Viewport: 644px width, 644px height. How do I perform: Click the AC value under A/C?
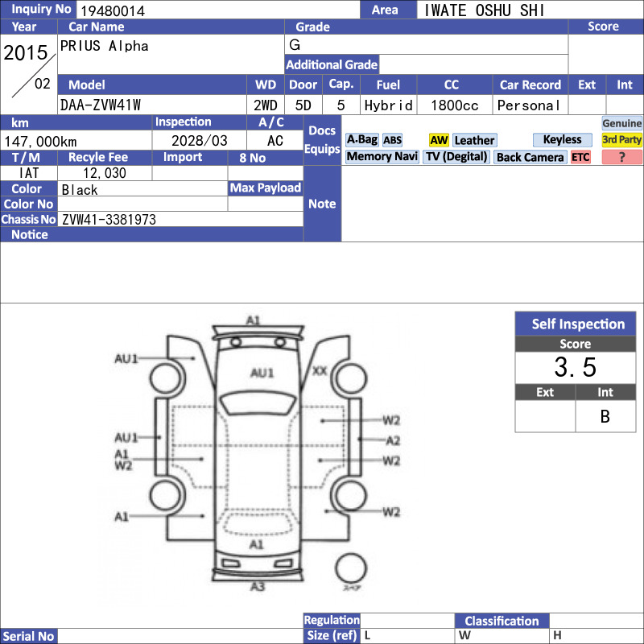pos(275,140)
